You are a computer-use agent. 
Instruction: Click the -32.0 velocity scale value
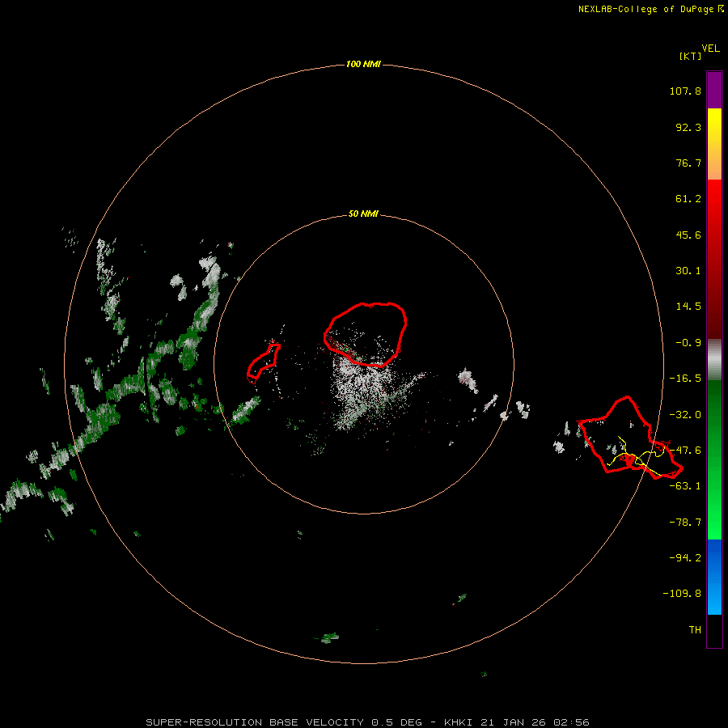pos(685,415)
